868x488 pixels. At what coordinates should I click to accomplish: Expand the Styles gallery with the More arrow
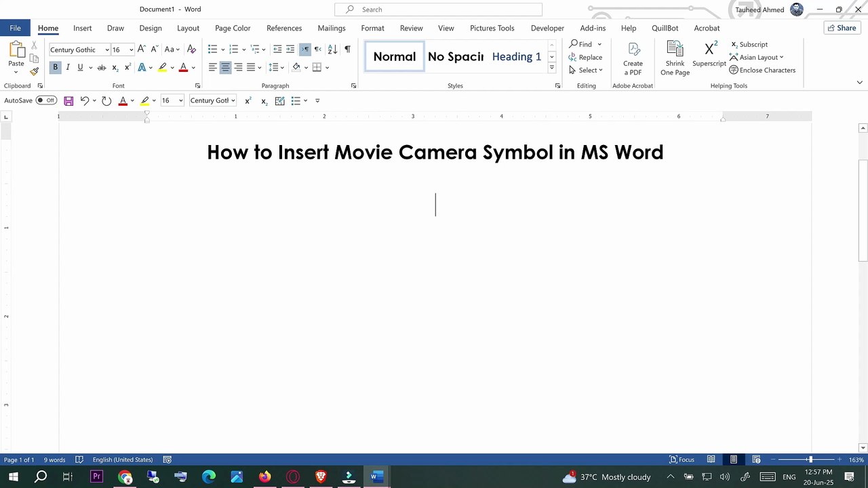[x=552, y=68]
